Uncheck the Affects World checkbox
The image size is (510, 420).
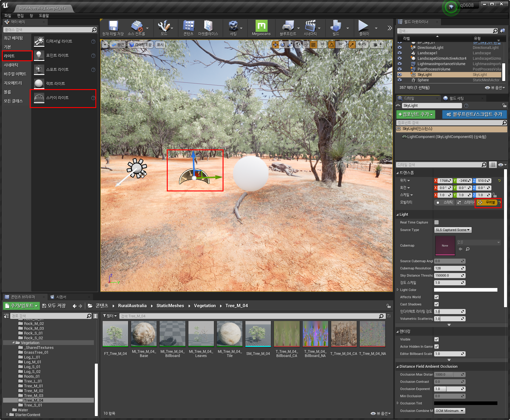[x=436, y=297]
